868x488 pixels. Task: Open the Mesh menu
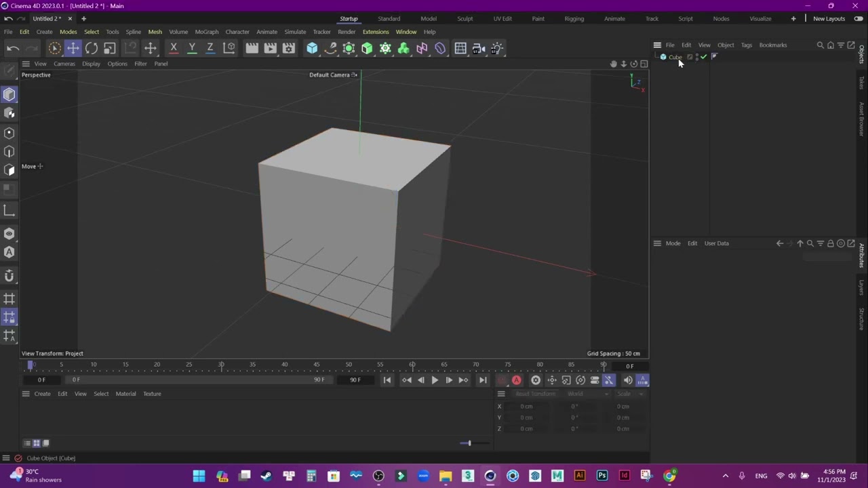point(155,32)
